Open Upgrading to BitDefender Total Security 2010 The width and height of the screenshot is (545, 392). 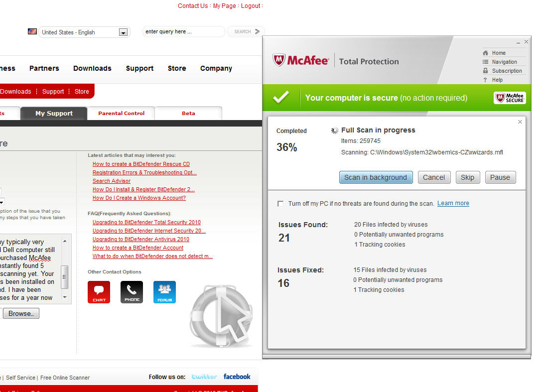146,223
